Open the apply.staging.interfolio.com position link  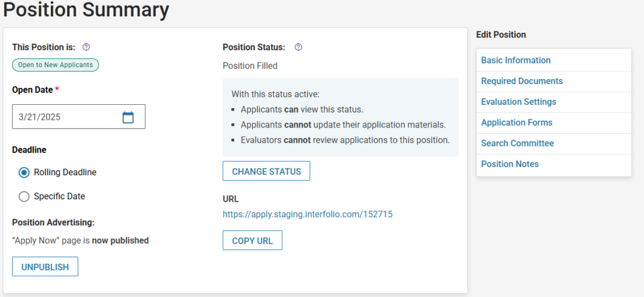pyautogui.click(x=308, y=214)
